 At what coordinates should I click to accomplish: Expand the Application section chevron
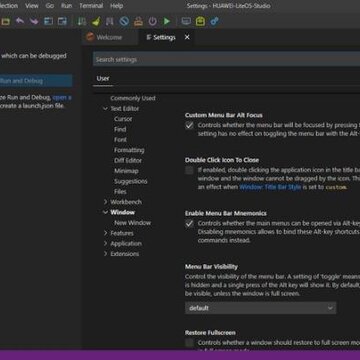tap(105, 243)
